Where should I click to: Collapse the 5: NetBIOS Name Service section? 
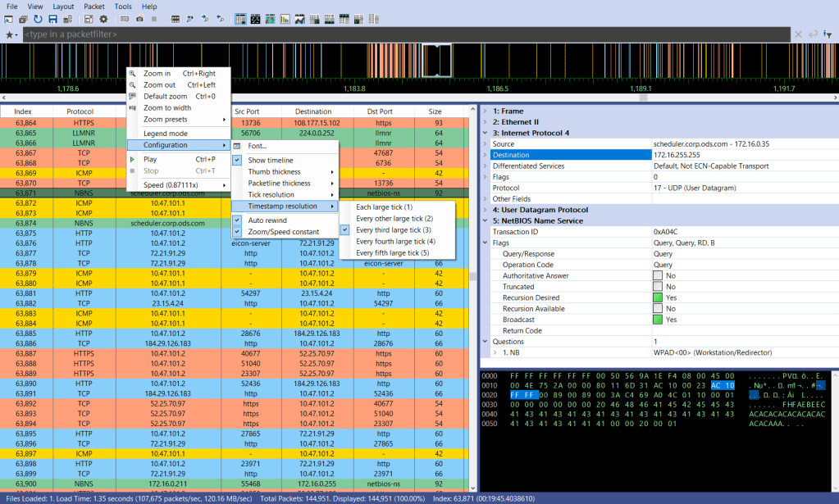[485, 220]
